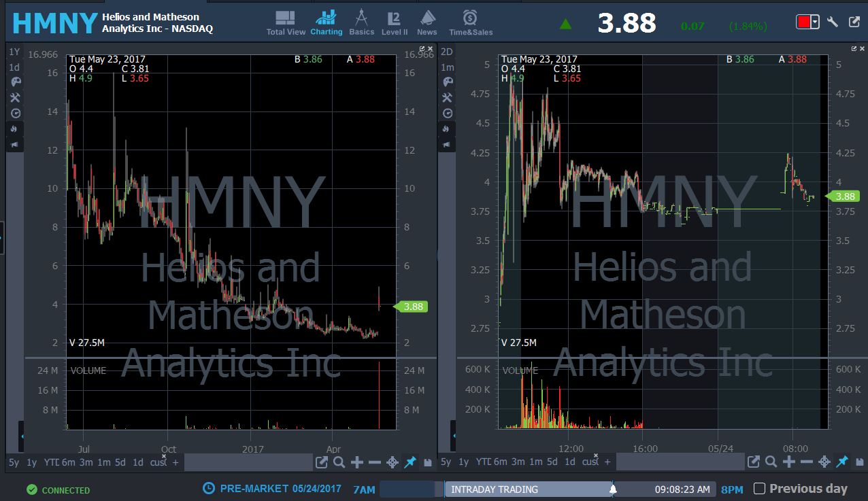
Task: Close left chart with top x icon
Action: pos(431,48)
